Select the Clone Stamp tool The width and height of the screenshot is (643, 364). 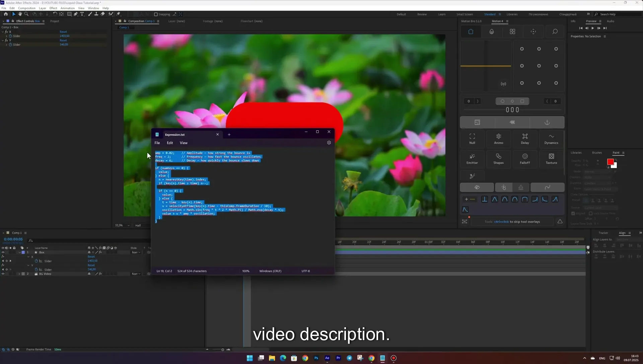96,14
